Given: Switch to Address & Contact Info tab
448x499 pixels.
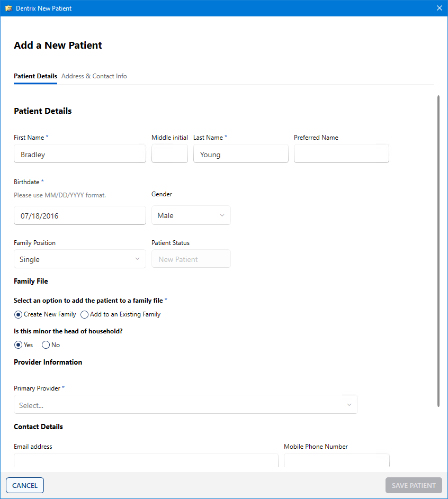Looking at the screenshot, I should 94,76.
